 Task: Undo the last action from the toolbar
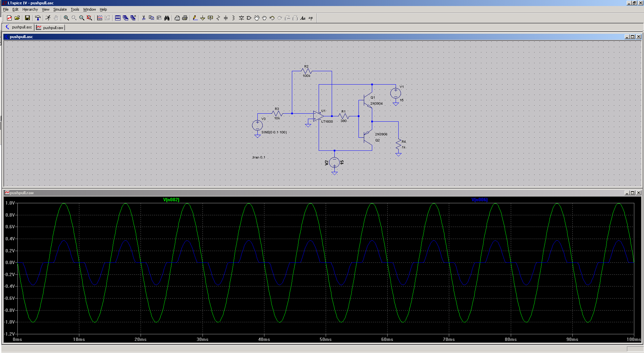[x=272, y=18]
